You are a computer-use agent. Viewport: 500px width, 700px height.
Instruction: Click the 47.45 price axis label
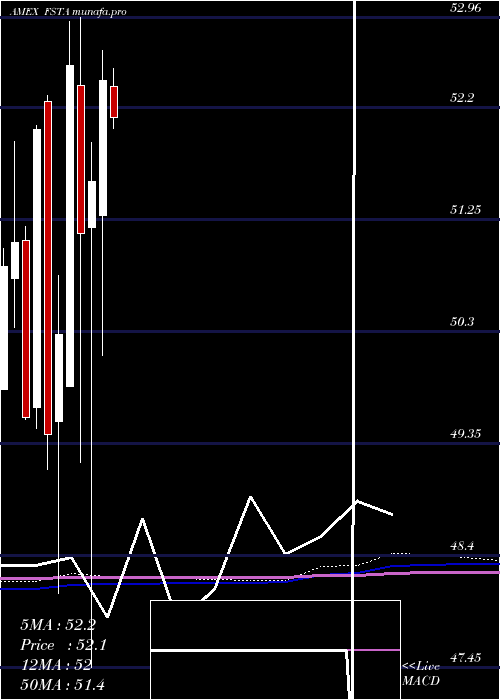pyautogui.click(x=466, y=658)
